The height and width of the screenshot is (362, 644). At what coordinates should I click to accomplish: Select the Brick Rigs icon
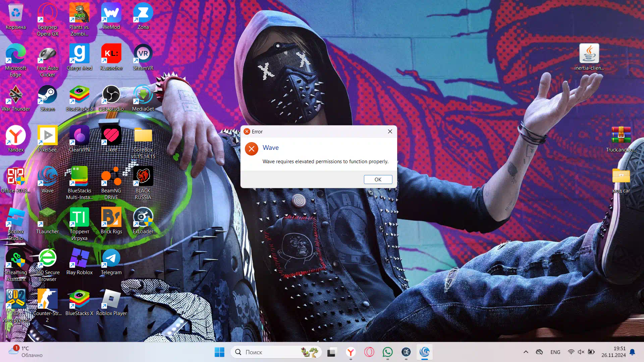coord(111,221)
